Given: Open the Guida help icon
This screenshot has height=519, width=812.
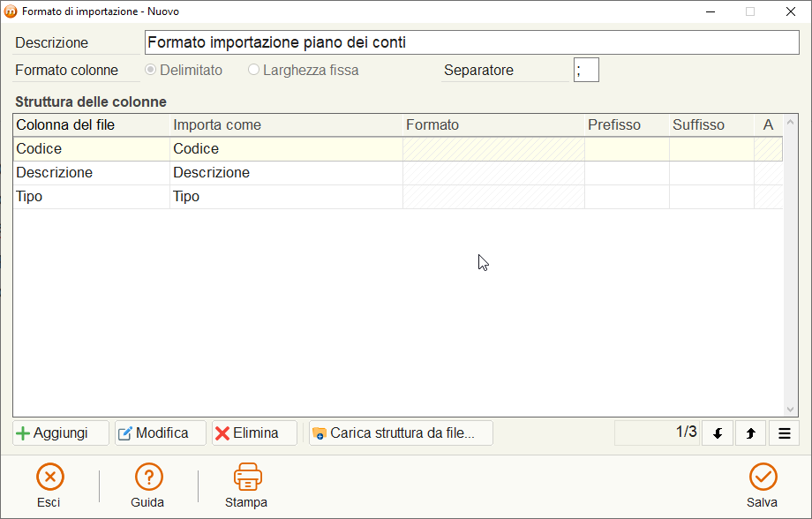Looking at the screenshot, I should click(x=148, y=477).
